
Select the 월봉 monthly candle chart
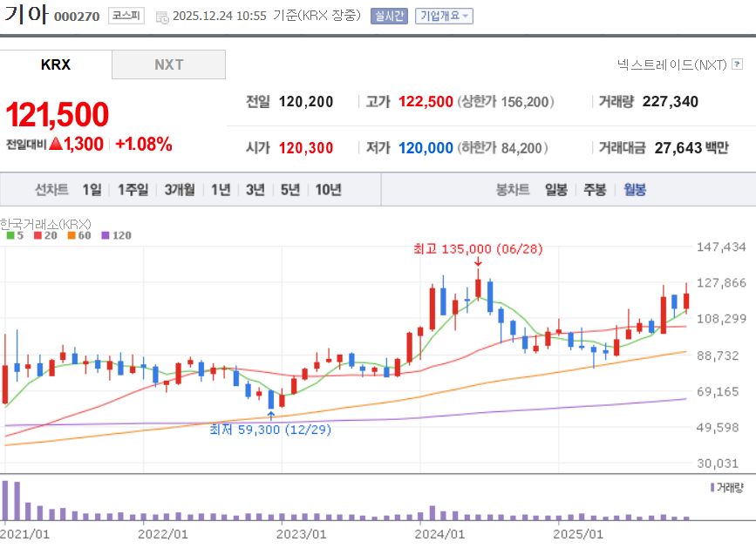click(635, 189)
